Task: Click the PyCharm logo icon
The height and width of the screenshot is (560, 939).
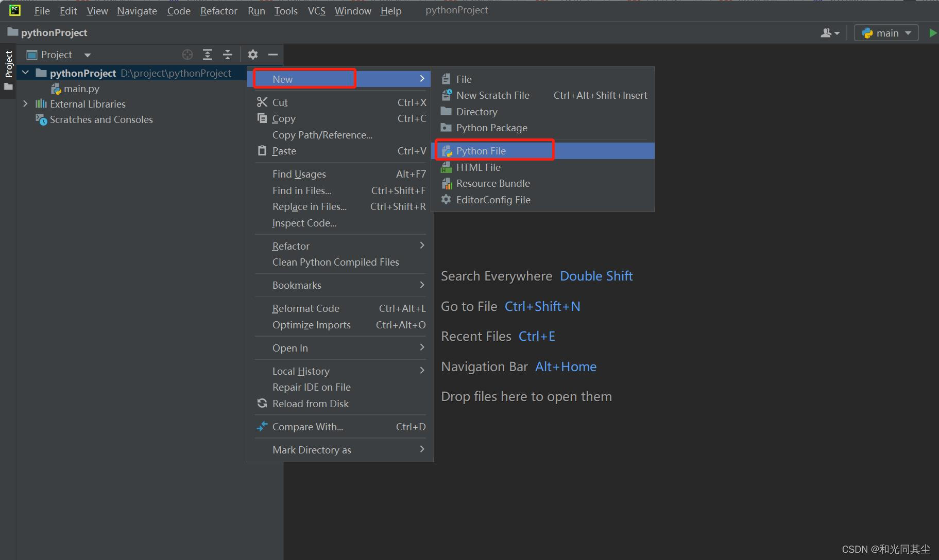Action: point(14,10)
